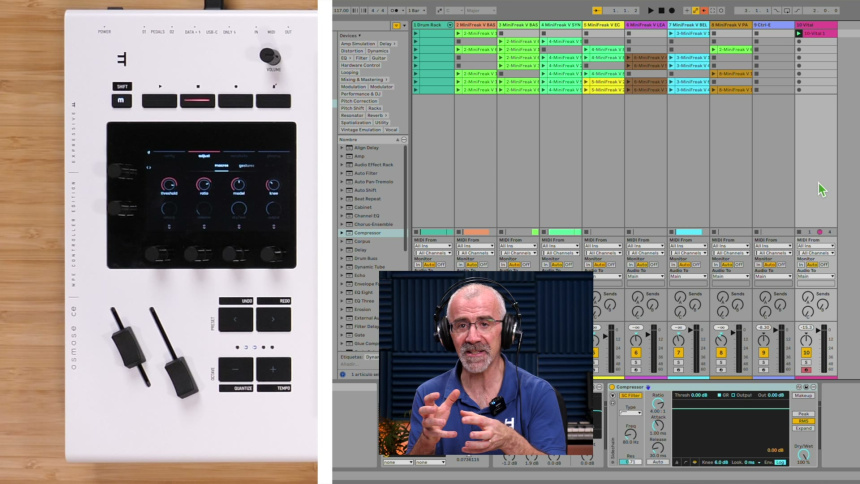Launch the 10-Vital 1 clip

coord(799,33)
